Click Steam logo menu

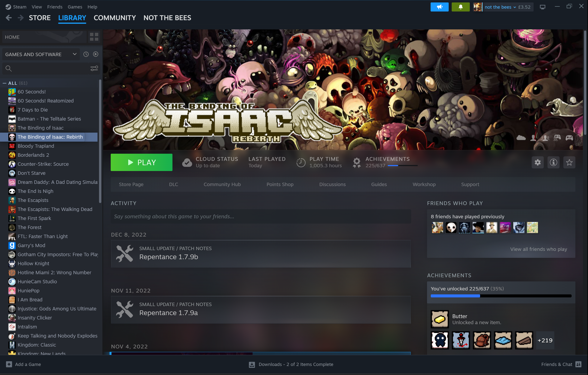8,7
